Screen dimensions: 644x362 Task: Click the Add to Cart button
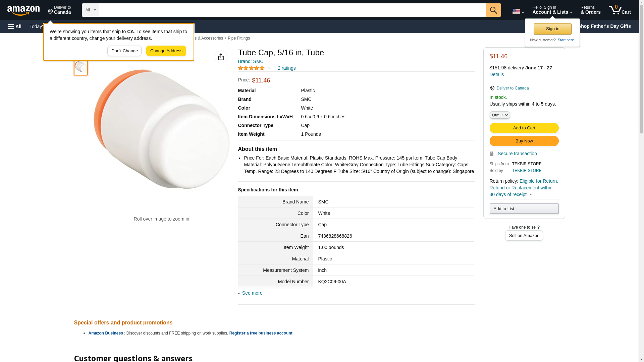click(x=524, y=128)
